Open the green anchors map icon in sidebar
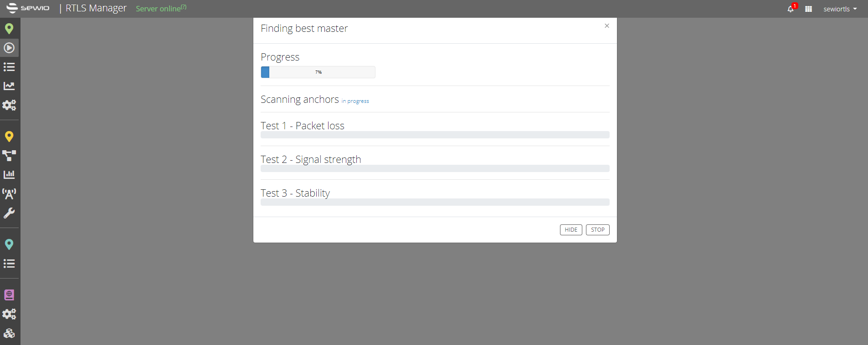 [9, 28]
